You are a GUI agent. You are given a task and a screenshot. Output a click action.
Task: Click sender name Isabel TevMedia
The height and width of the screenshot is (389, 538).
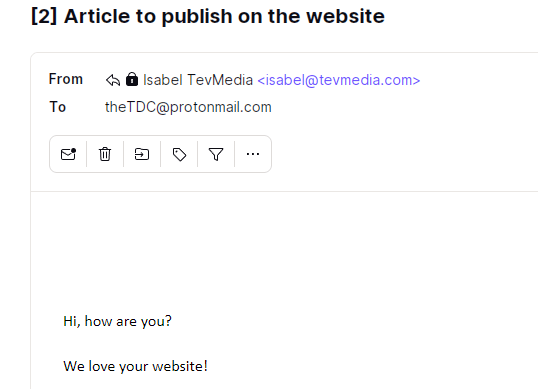[198, 80]
